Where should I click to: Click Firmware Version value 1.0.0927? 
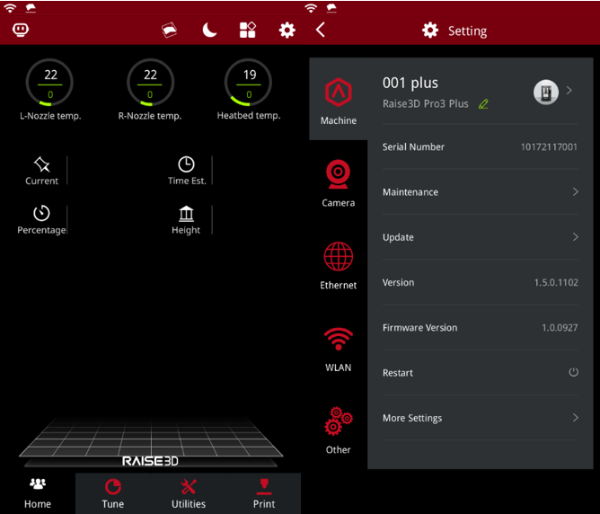coord(559,328)
